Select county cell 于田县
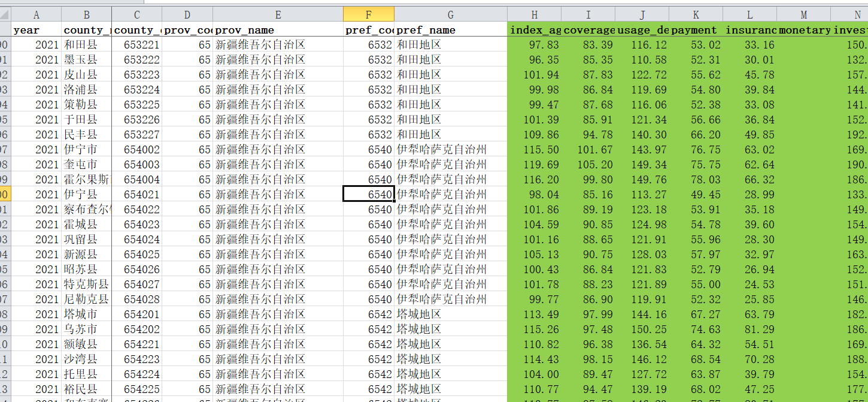The height and width of the screenshot is (402, 868). 87,119
